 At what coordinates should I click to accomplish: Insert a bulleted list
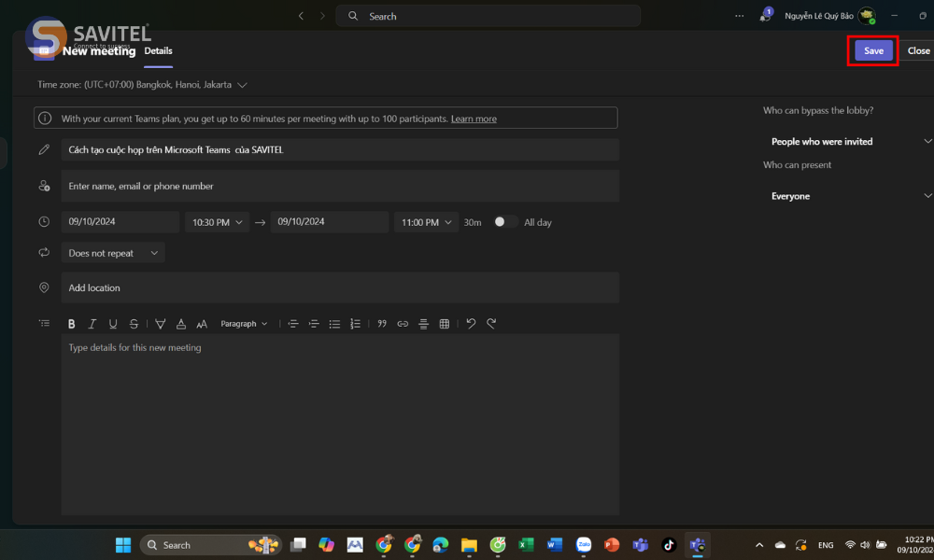(334, 324)
